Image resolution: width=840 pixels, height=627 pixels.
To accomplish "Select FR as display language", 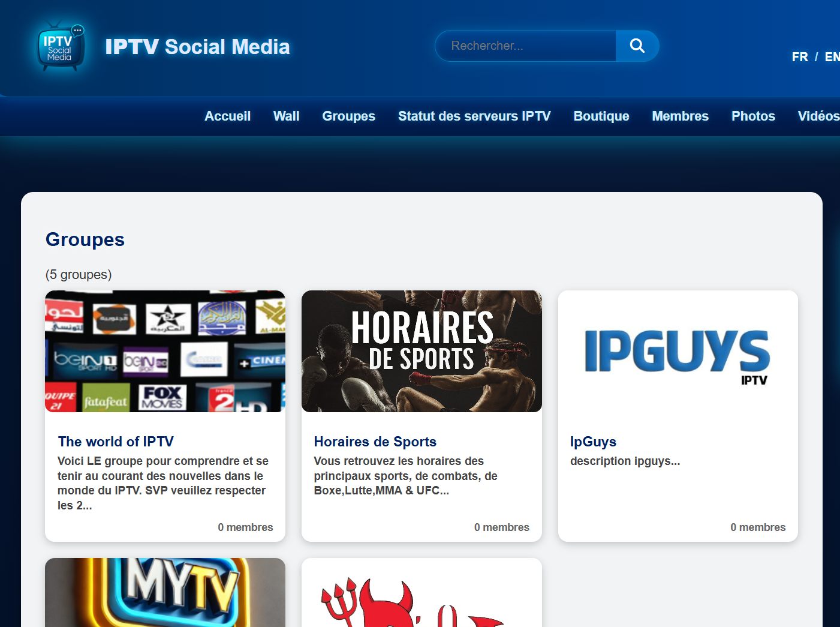I will [x=800, y=56].
